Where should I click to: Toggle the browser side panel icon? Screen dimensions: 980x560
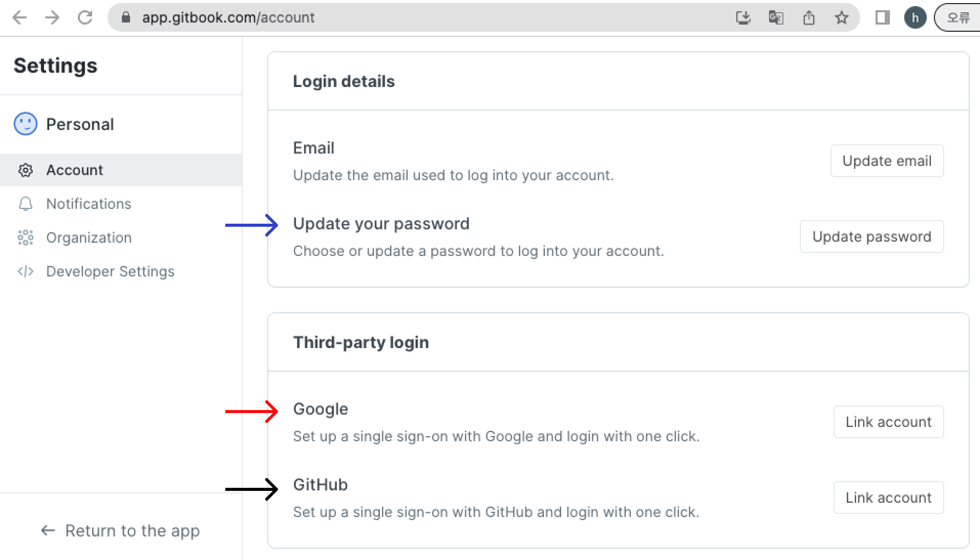[x=882, y=18]
